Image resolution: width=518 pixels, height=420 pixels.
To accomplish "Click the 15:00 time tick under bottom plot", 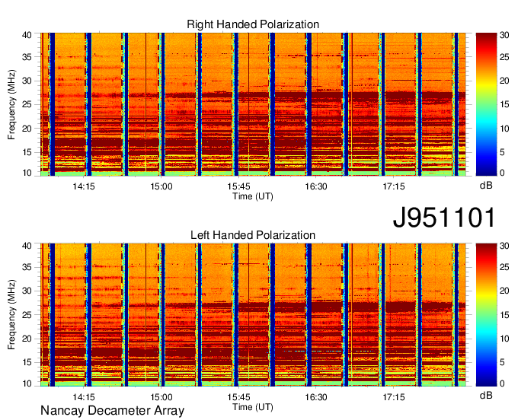I will coord(161,397).
